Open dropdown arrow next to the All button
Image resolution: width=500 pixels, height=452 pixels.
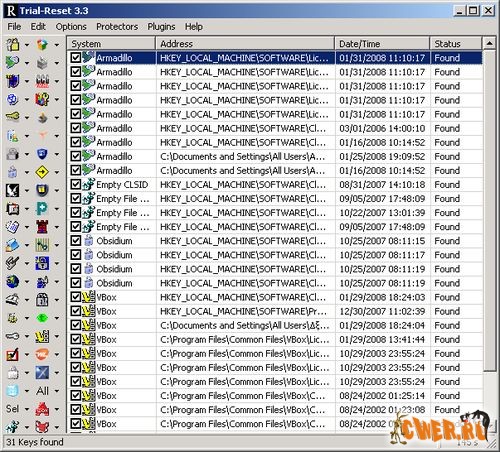point(57,391)
